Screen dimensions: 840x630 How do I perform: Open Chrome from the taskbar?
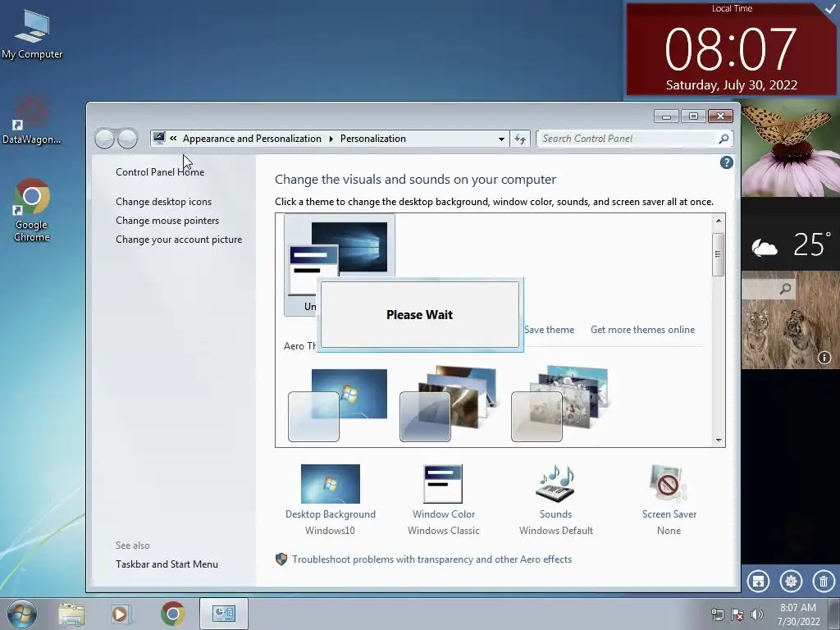point(172,614)
